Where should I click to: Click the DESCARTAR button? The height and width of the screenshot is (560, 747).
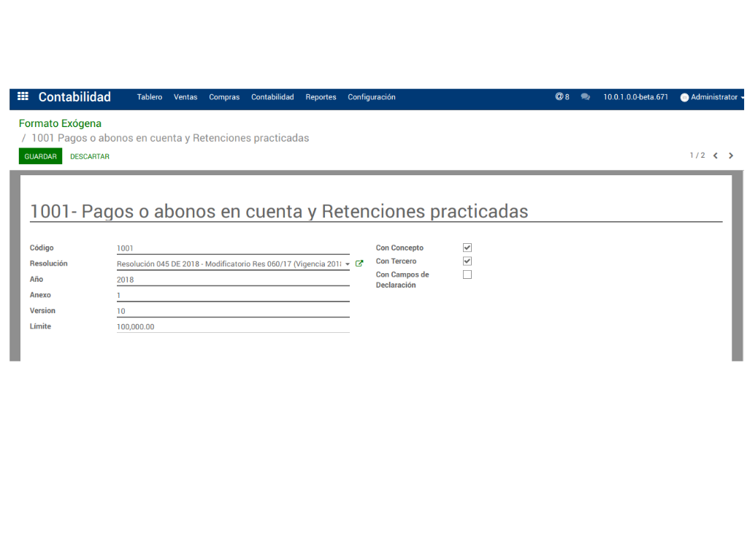point(90,156)
